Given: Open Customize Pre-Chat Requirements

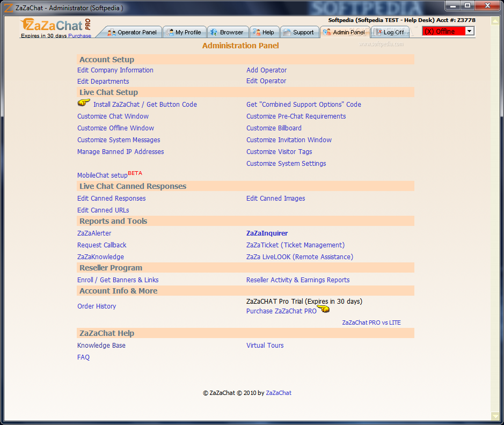Looking at the screenshot, I should [x=296, y=116].
